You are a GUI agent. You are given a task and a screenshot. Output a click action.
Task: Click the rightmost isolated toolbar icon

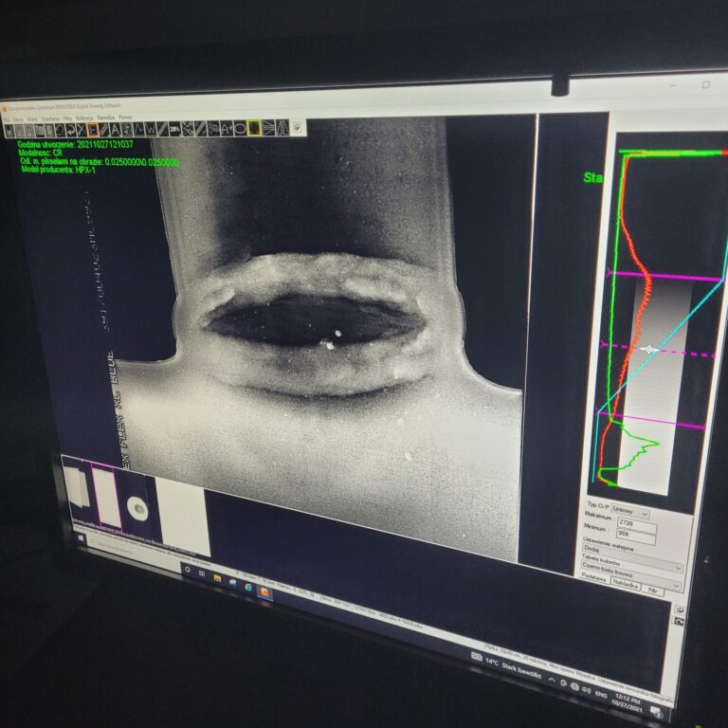(x=298, y=126)
